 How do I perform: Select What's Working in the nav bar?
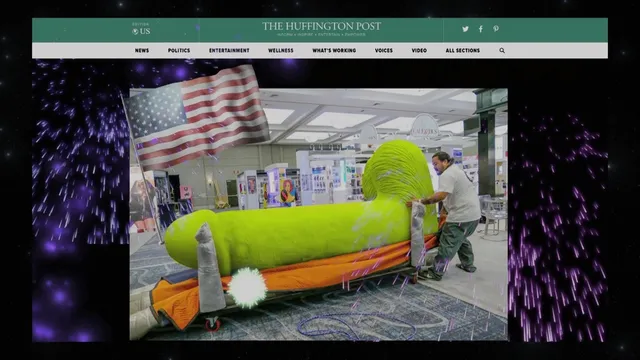[x=334, y=51]
